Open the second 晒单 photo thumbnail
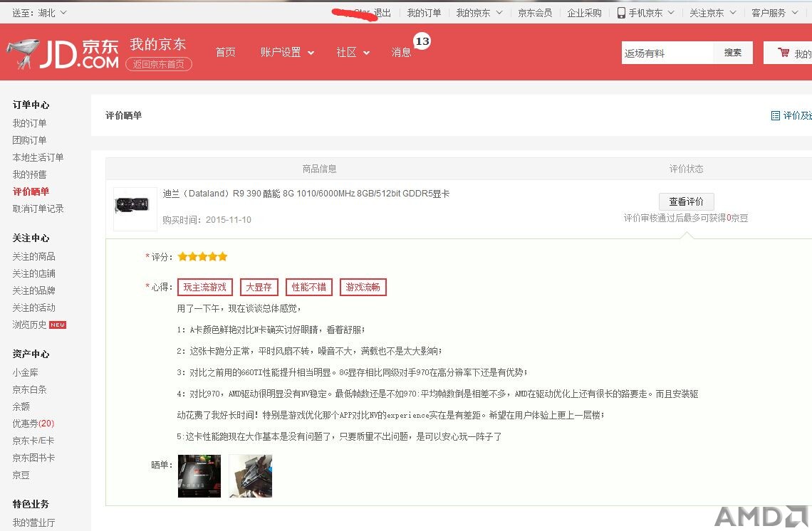 (251, 476)
